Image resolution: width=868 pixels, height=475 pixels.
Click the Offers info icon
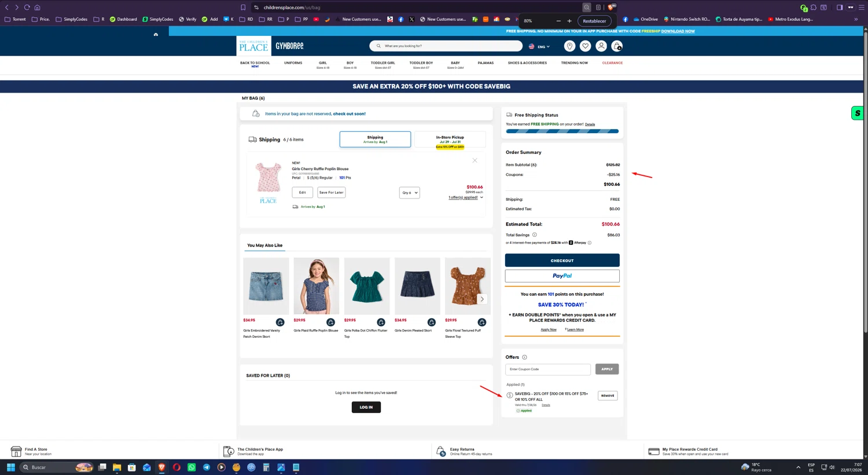524,357
